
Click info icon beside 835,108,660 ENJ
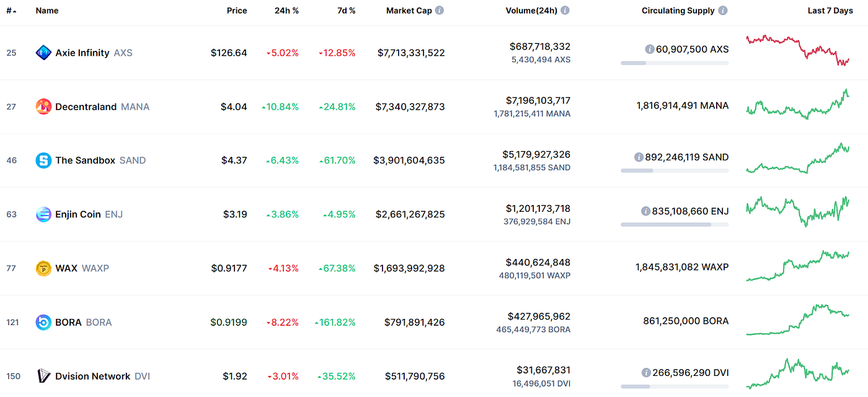click(646, 211)
